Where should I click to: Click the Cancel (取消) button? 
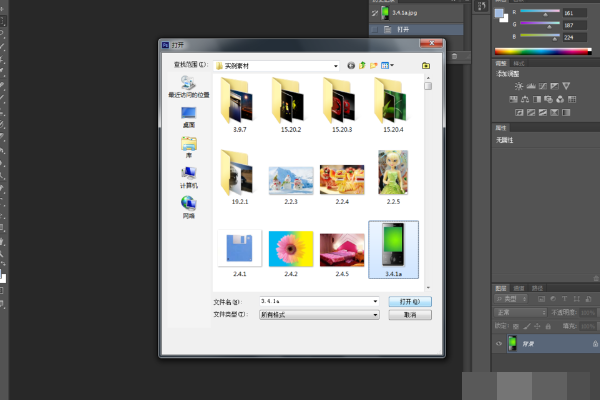click(x=410, y=315)
